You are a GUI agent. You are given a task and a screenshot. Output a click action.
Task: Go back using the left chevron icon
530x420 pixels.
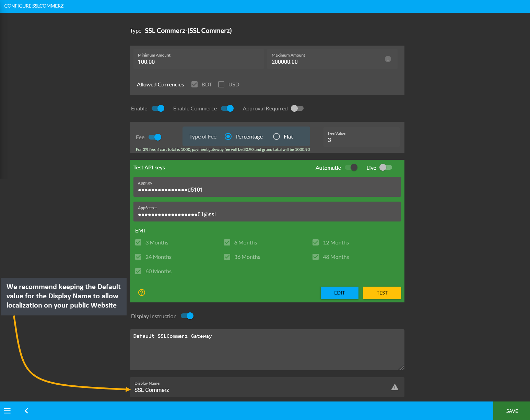(x=26, y=411)
